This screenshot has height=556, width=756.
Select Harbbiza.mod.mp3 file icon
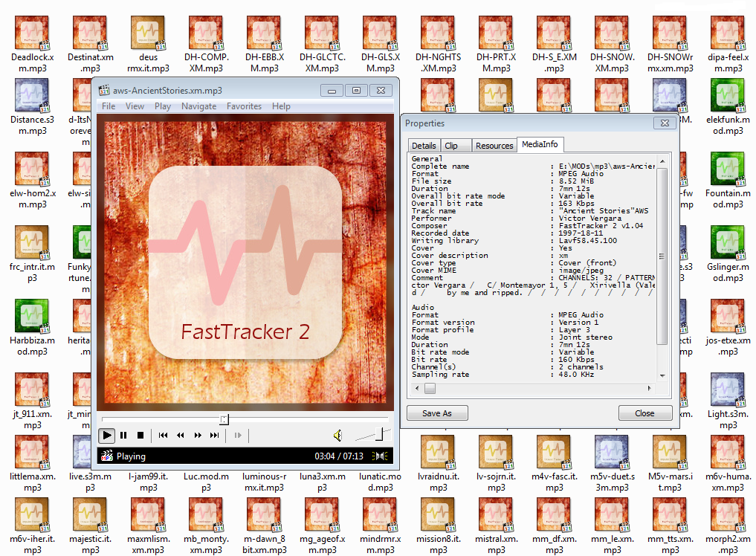click(32, 317)
